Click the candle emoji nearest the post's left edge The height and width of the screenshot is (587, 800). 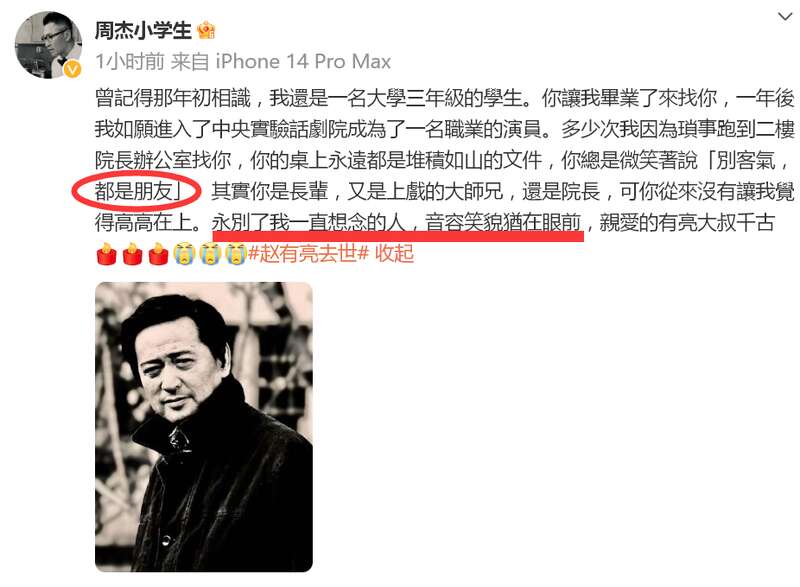point(106,253)
